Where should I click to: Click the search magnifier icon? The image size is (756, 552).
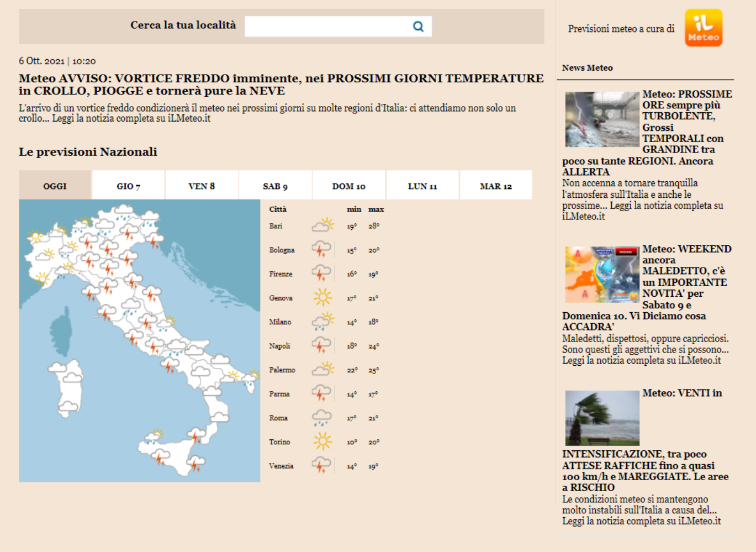click(418, 27)
